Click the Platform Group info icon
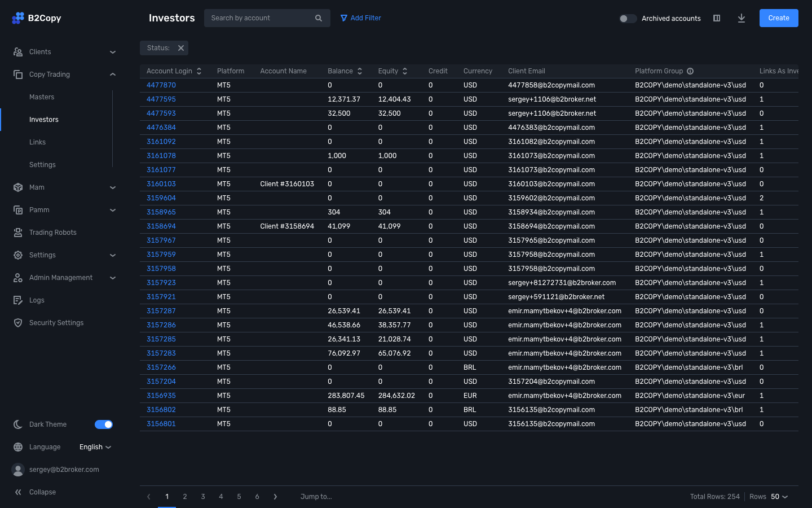The width and height of the screenshot is (812, 508). pos(690,71)
